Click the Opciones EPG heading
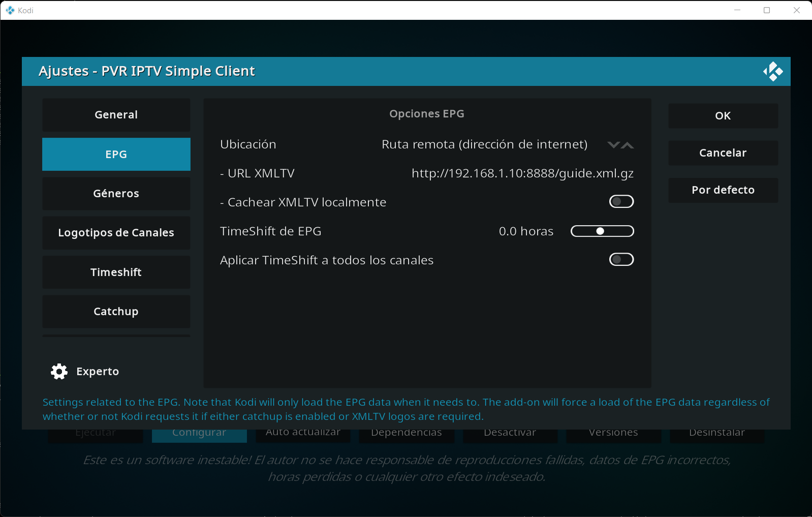The height and width of the screenshot is (517, 812). (427, 114)
